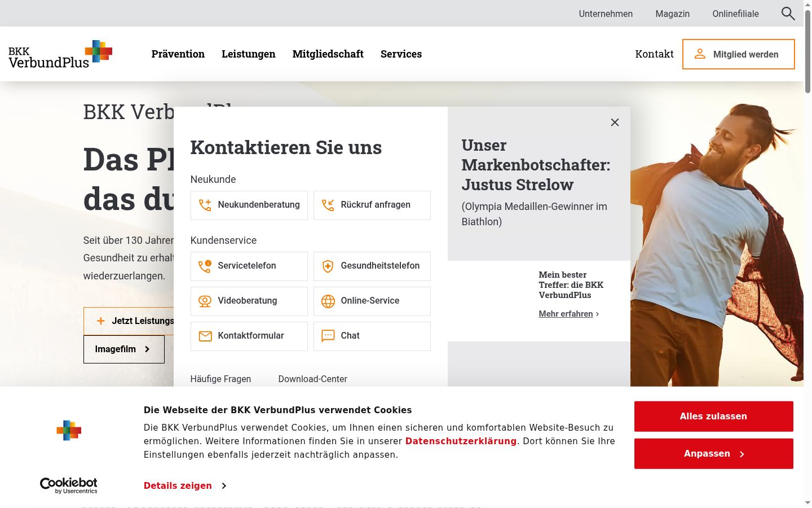Open the Häufige Fragen link
The width and height of the screenshot is (812, 508).
point(220,379)
